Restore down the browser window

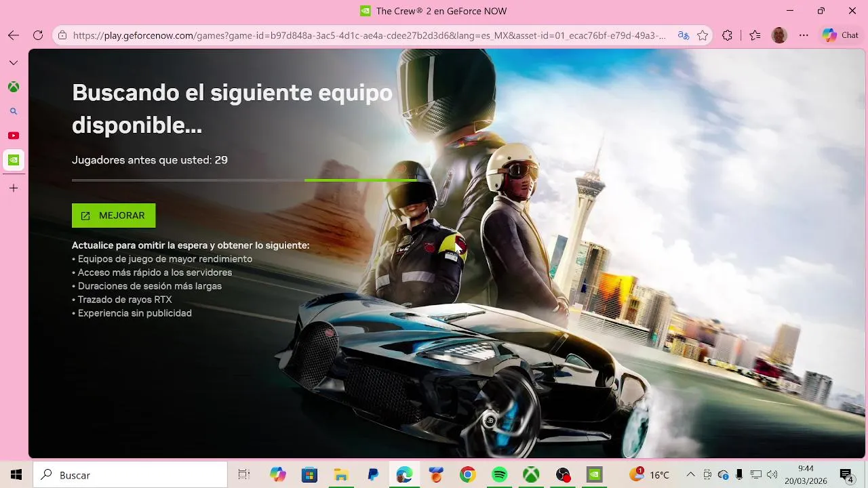pyautogui.click(x=821, y=11)
